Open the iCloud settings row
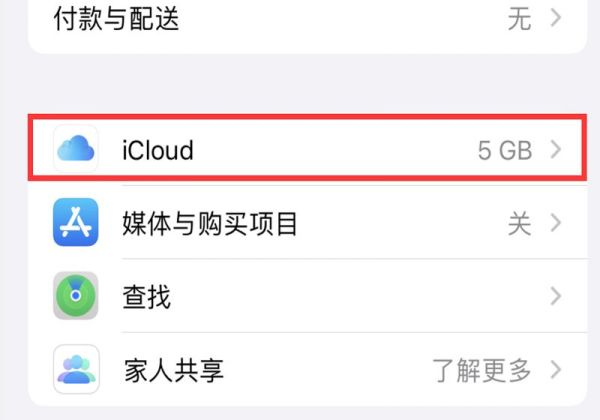 tap(307, 148)
